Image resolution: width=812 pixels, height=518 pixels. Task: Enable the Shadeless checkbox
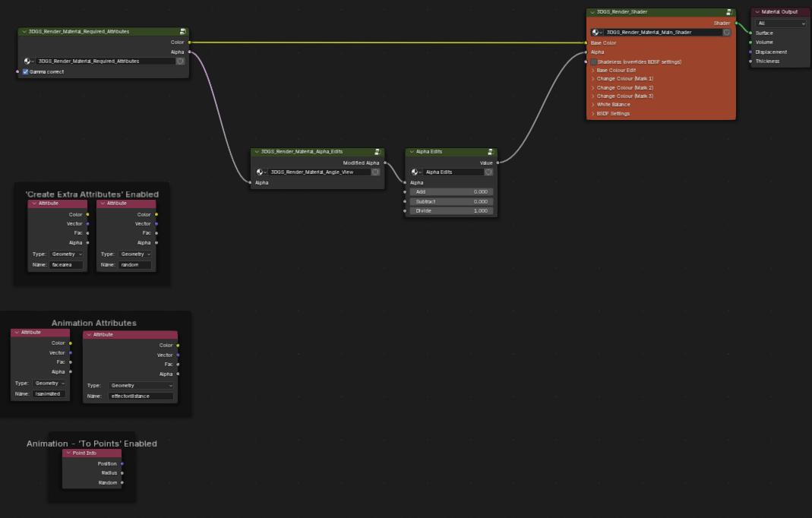point(594,62)
